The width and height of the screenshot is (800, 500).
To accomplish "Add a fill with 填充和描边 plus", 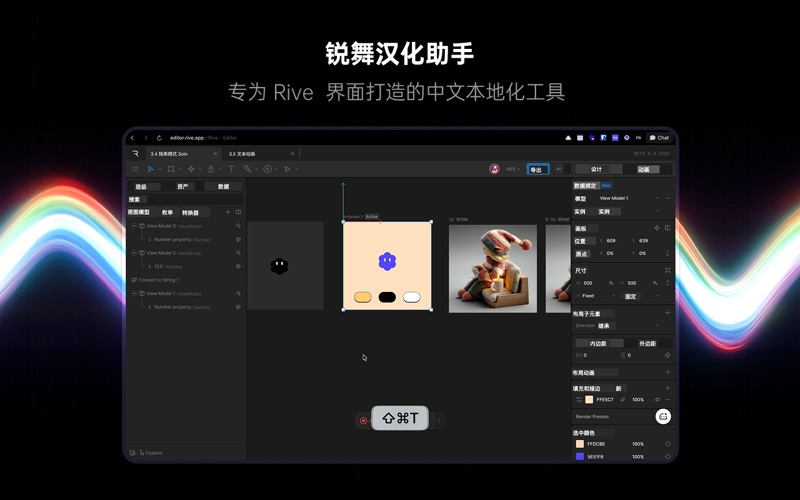I will click(667, 388).
